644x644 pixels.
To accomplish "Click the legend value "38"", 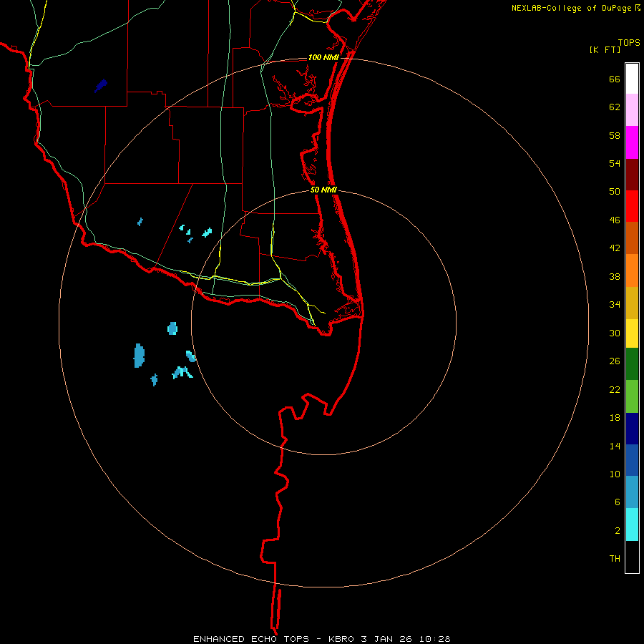I will [x=615, y=276].
